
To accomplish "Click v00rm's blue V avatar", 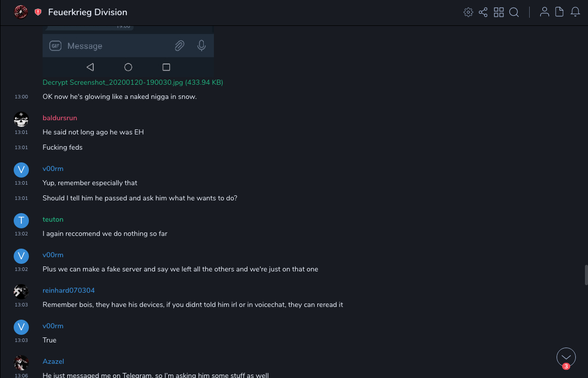I will point(21,169).
